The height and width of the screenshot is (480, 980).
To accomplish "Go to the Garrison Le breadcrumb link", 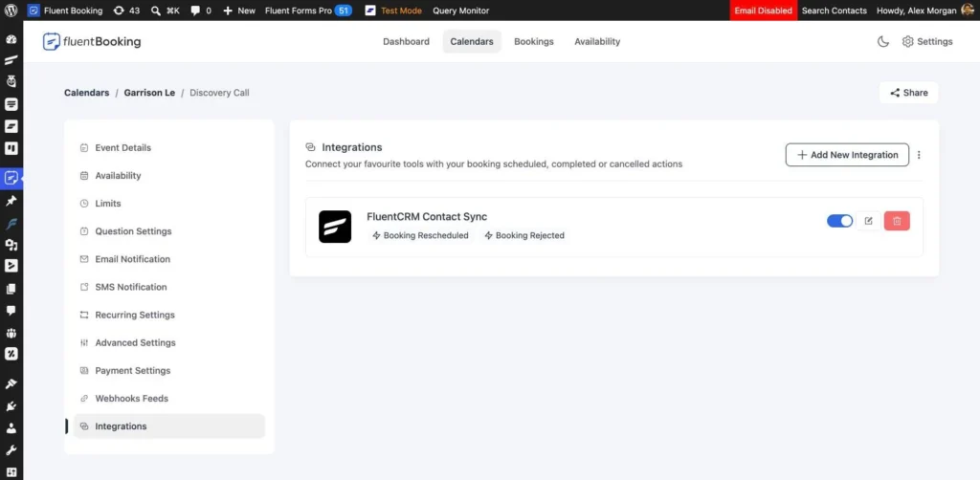I will [149, 93].
